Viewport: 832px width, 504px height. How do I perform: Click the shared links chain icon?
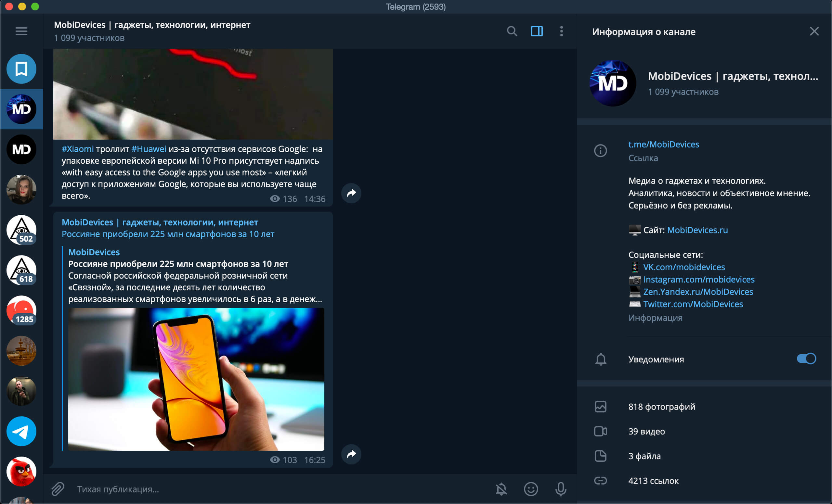[600, 480]
